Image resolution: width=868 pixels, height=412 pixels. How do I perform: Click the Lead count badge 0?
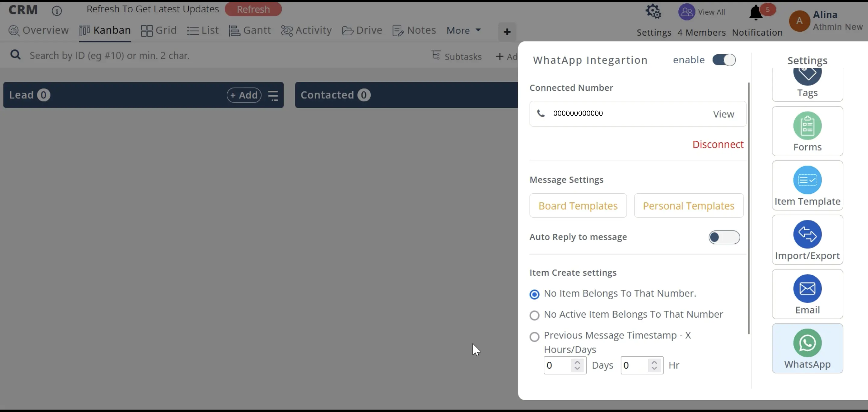click(43, 95)
